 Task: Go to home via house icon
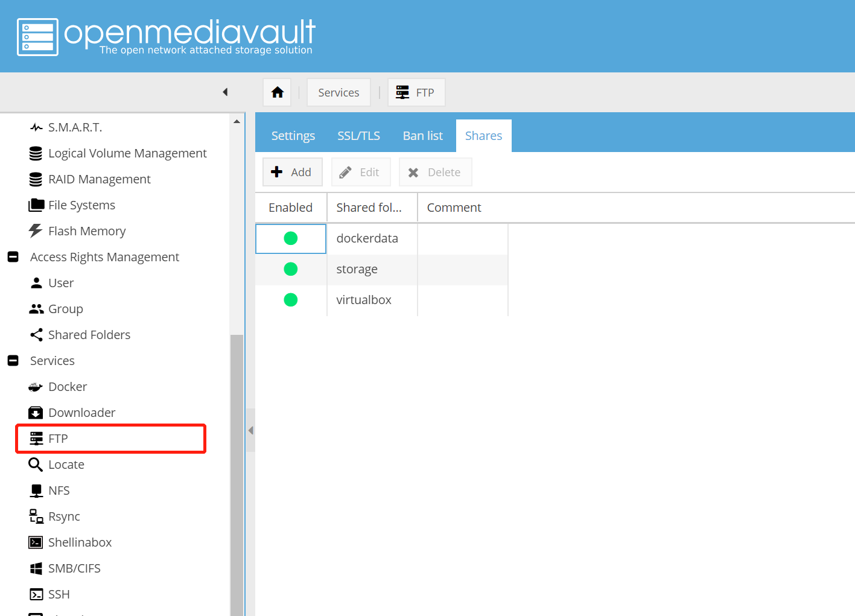coord(277,92)
